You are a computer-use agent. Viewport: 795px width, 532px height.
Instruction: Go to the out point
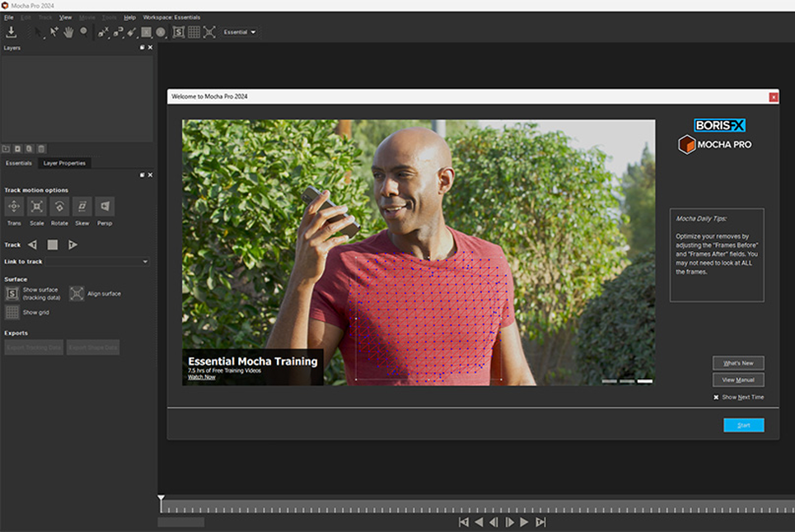[540, 522]
